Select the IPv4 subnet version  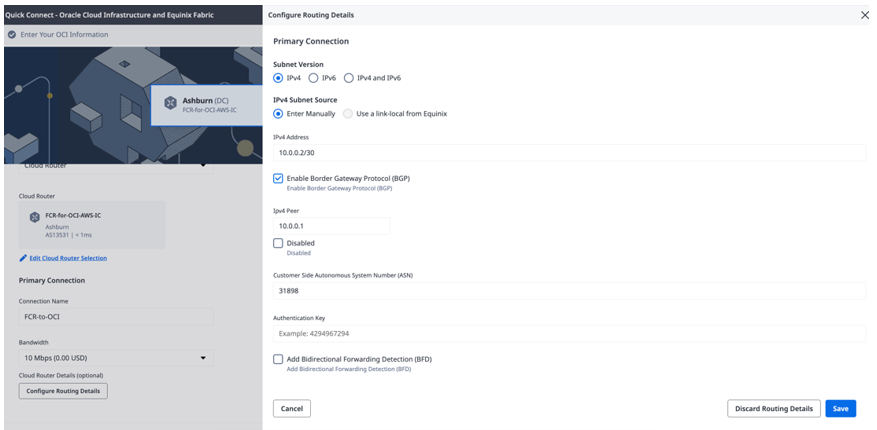[278, 78]
